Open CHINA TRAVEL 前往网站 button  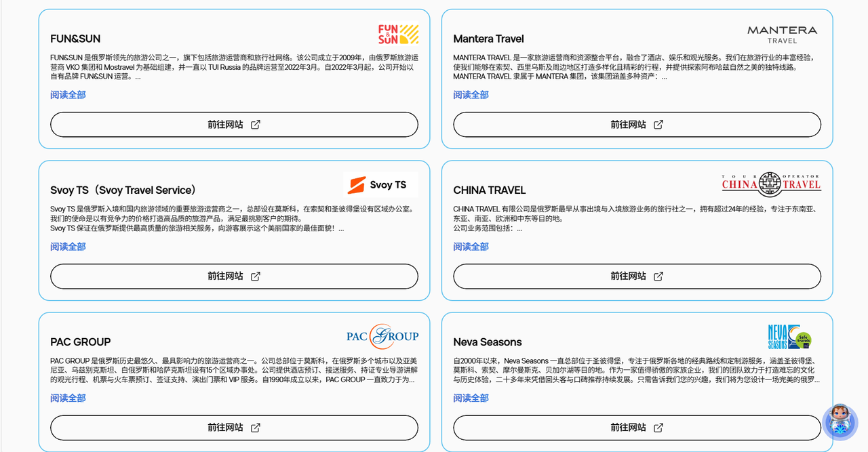(637, 276)
